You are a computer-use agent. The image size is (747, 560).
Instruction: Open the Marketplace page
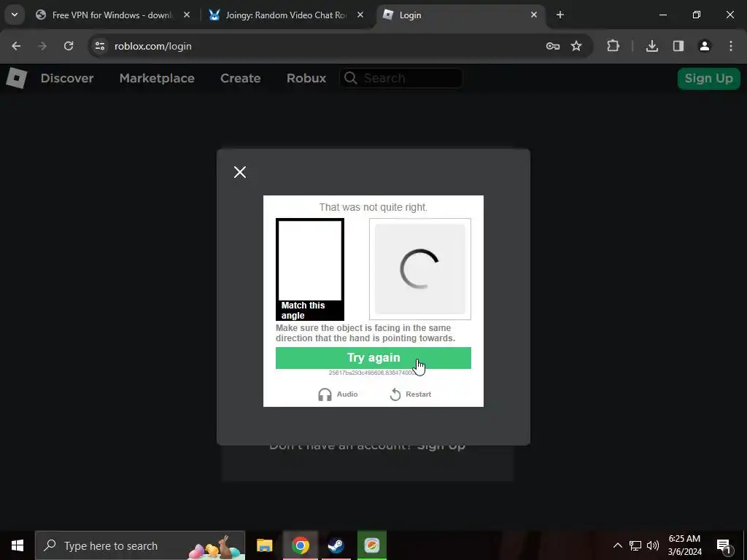pos(157,78)
